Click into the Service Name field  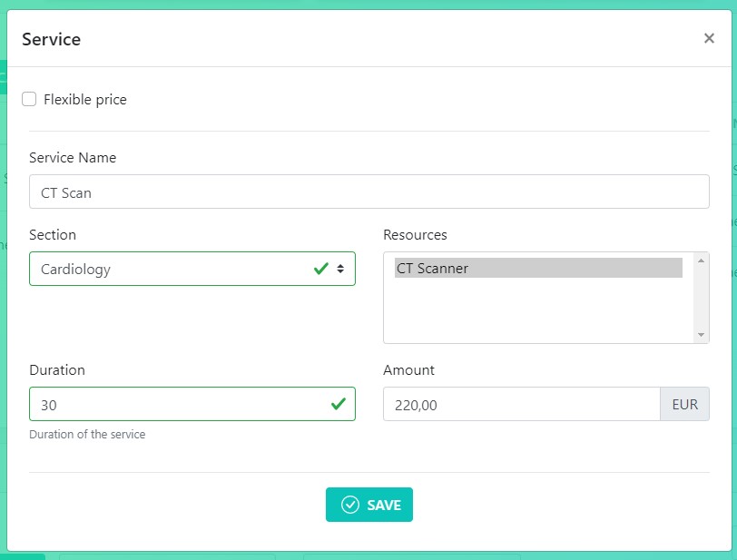click(368, 192)
